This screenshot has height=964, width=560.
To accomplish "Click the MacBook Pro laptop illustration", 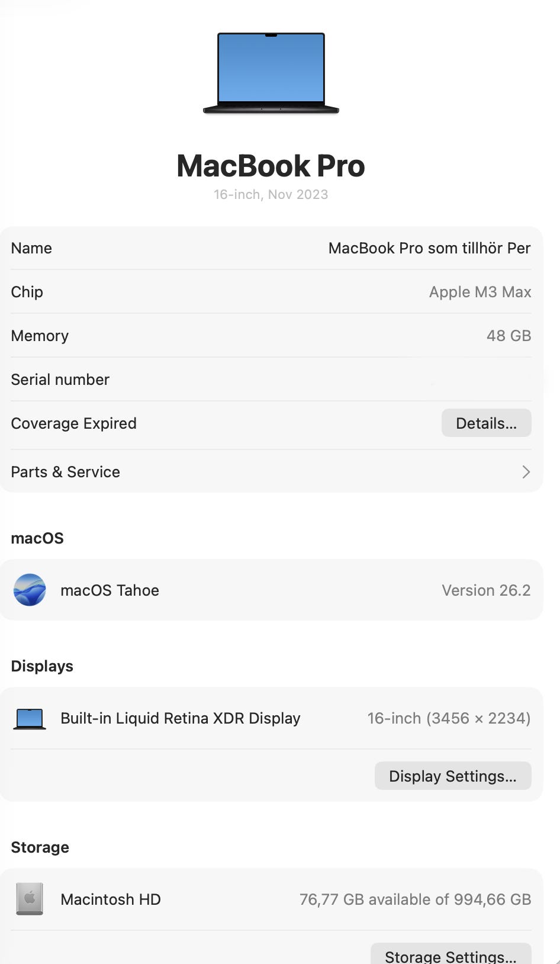I will tap(271, 73).
